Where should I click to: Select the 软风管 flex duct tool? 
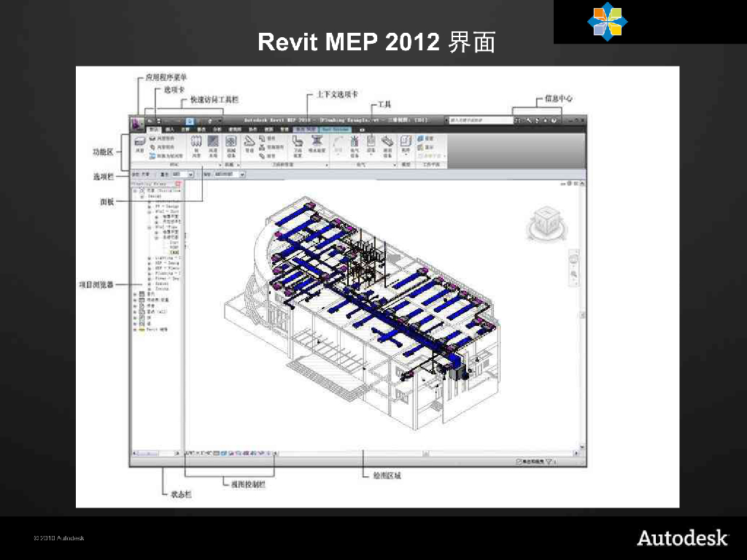tap(196, 147)
